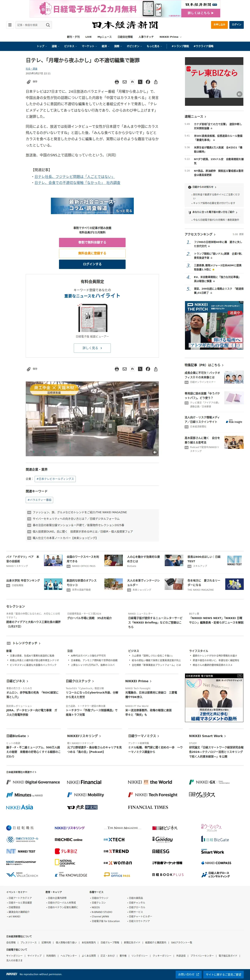Share to X using bottom X icon

140,369
